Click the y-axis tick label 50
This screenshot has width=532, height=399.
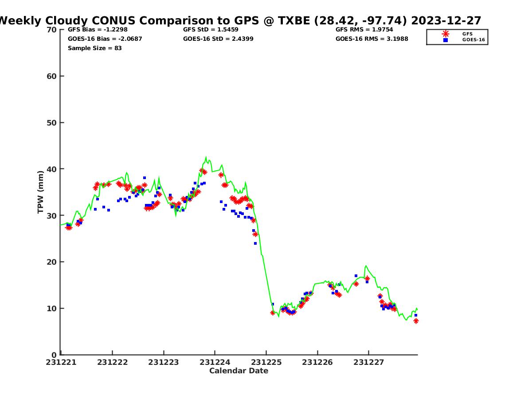coord(52,123)
